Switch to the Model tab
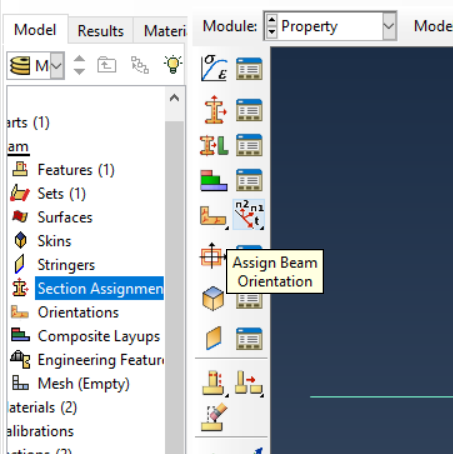Screen dimensions: 453x454 point(35,30)
